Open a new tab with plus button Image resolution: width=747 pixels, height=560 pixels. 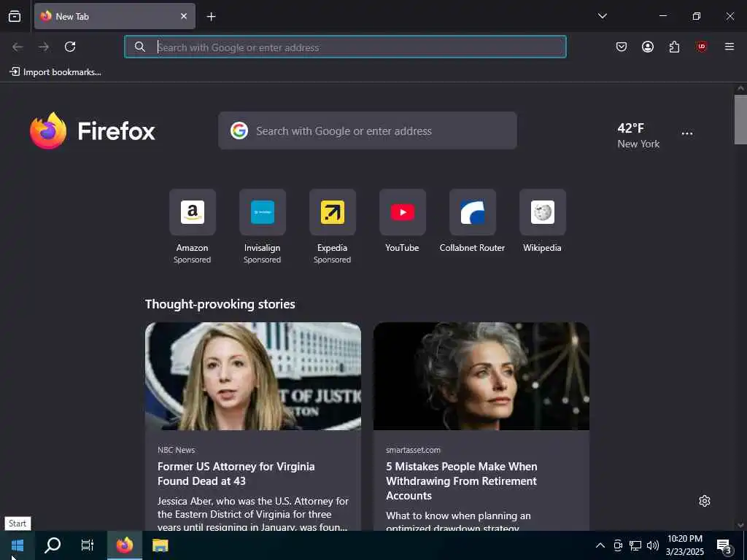coord(211,17)
